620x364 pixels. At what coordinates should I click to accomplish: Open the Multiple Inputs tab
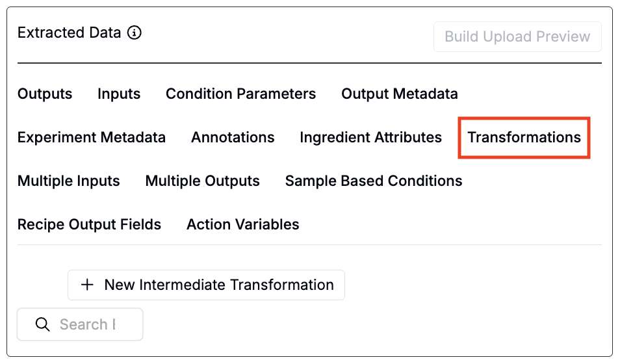click(x=69, y=181)
